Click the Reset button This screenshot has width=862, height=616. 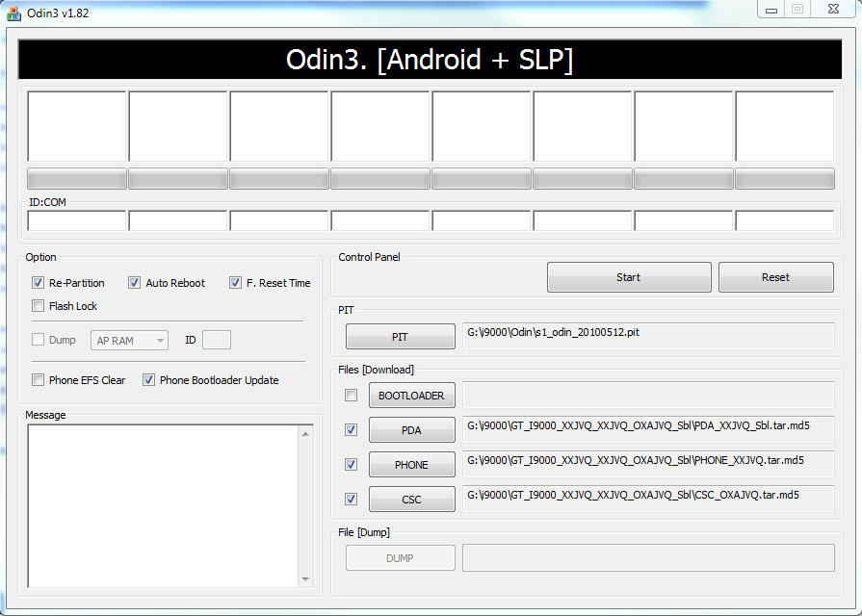(x=775, y=277)
